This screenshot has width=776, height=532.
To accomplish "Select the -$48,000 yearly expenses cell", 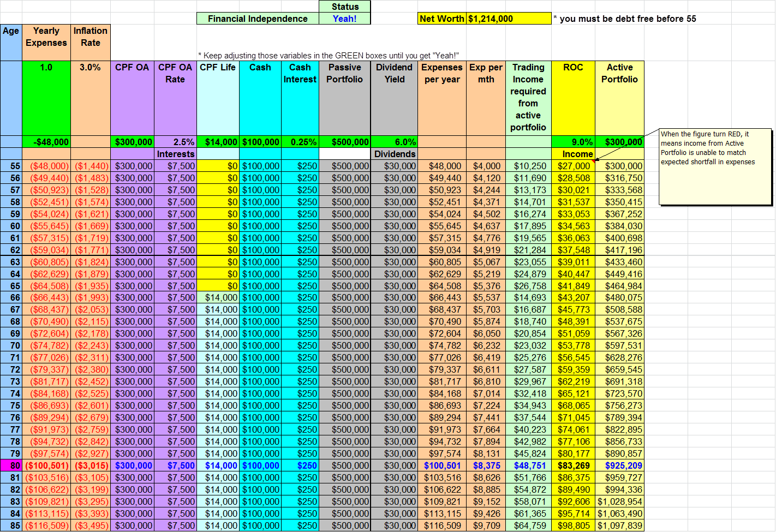I will click(46, 142).
